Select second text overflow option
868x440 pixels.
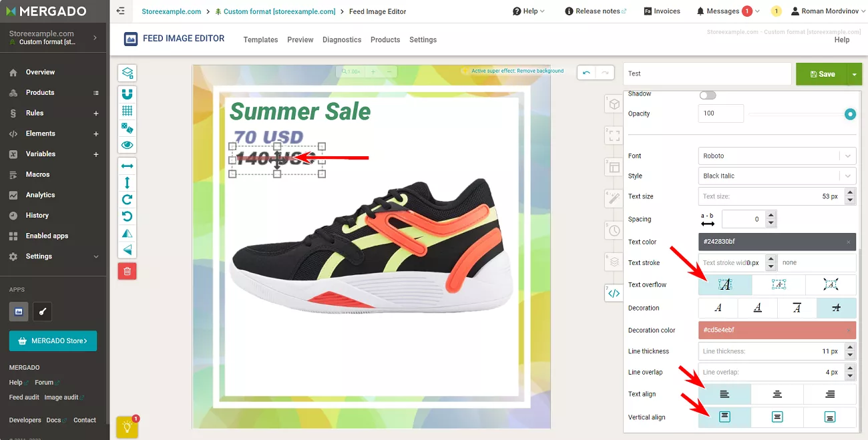tap(779, 284)
